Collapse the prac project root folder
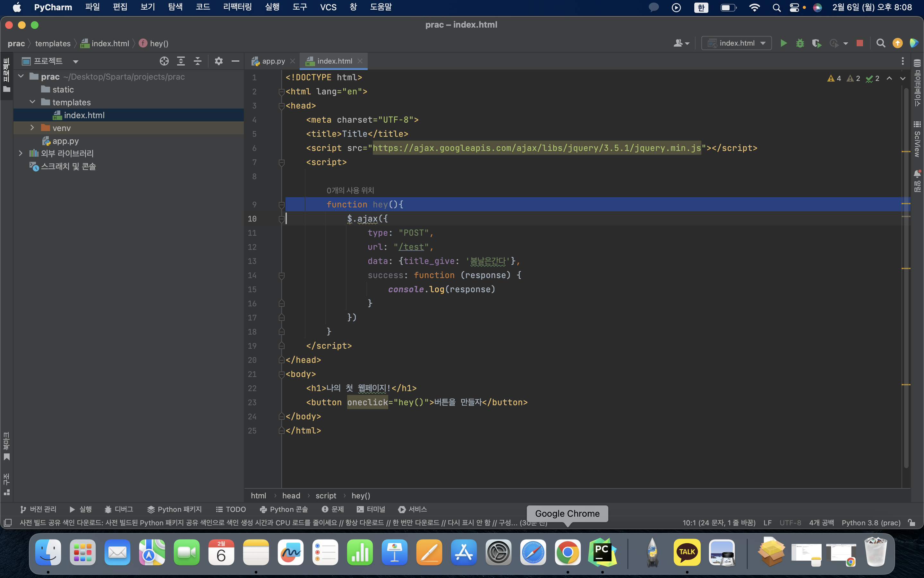Image resolution: width=924 pixels, height=578 pixels. click(x=21, y=76)
